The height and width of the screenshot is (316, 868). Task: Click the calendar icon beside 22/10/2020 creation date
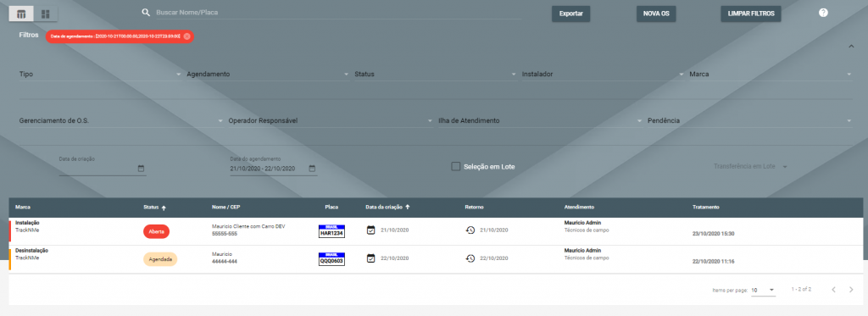[371, 258]
